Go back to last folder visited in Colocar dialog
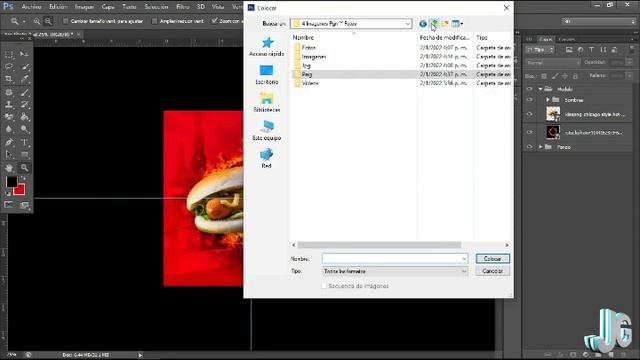 [x=423, y=24]
